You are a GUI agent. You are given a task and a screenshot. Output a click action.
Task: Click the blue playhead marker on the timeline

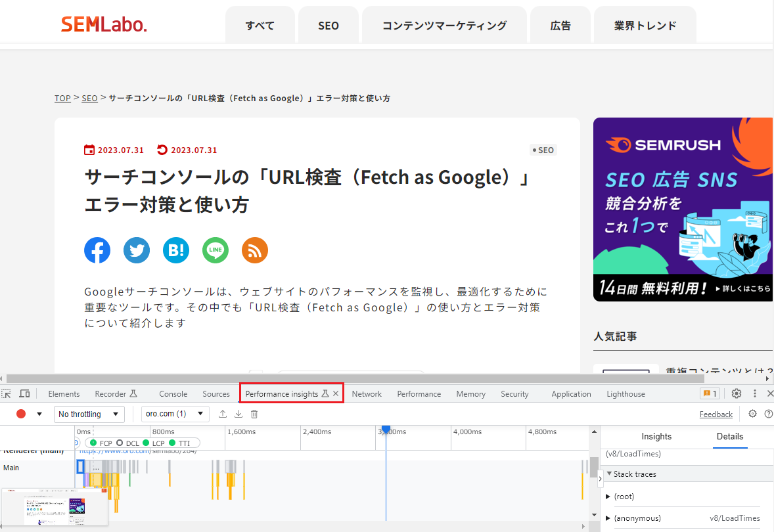click(386, 428)
